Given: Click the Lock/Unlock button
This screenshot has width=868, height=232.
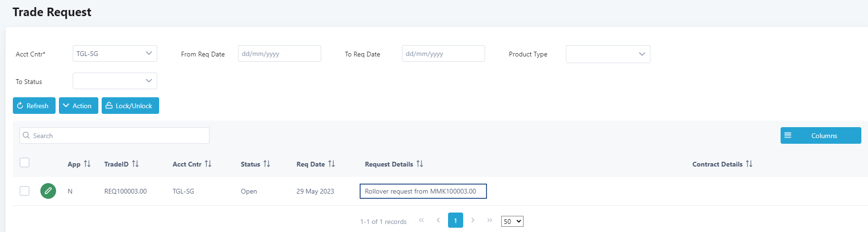Looking at the screenshot, I should click(130, 105).
